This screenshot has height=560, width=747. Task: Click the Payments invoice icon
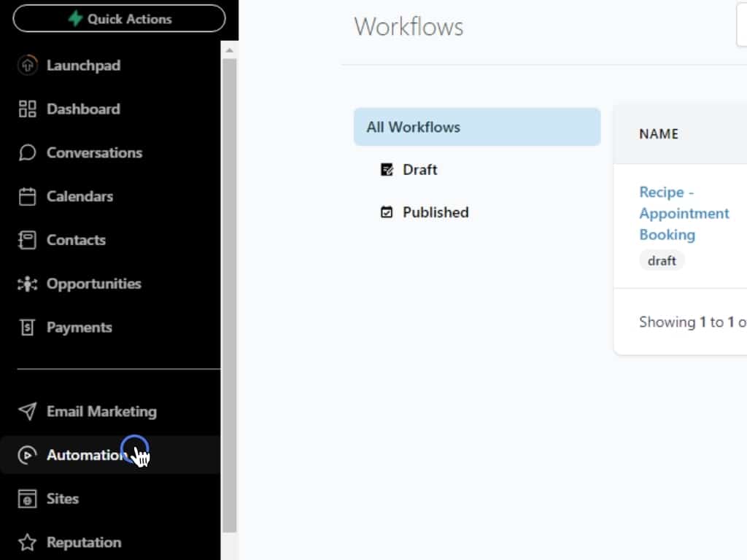(27, 328)
